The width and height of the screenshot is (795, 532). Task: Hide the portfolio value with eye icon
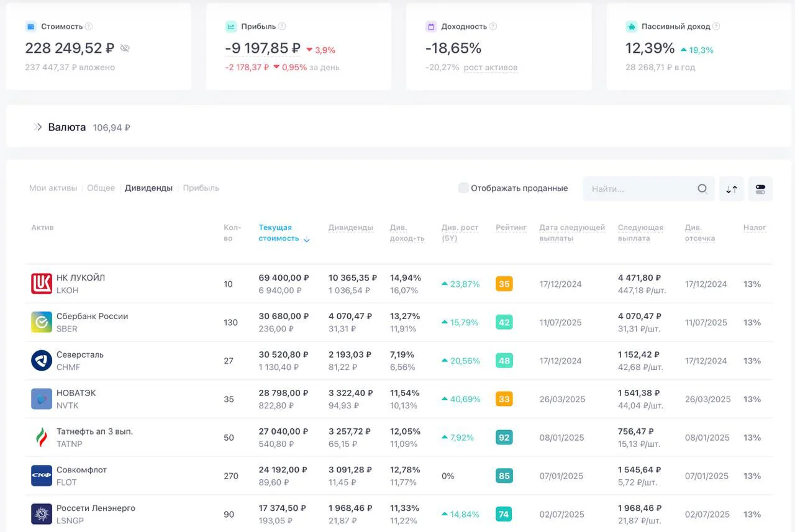tap(125, 48)
